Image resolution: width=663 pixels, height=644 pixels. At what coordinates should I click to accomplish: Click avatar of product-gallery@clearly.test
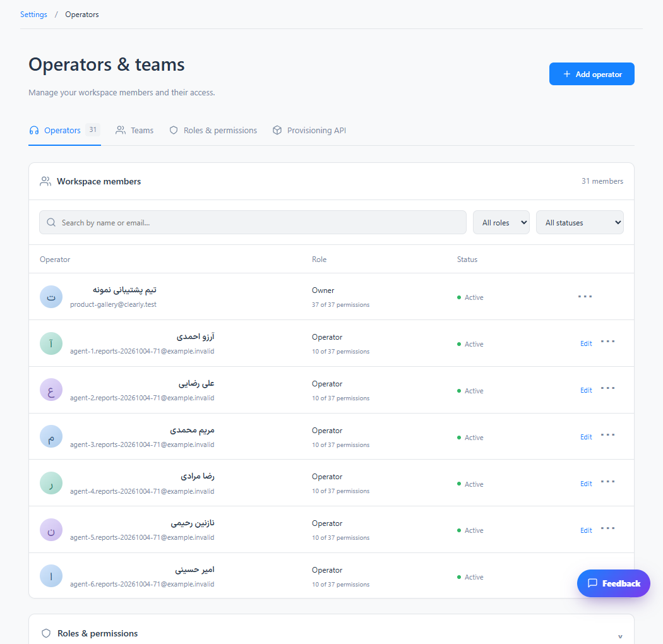point(51,297)
